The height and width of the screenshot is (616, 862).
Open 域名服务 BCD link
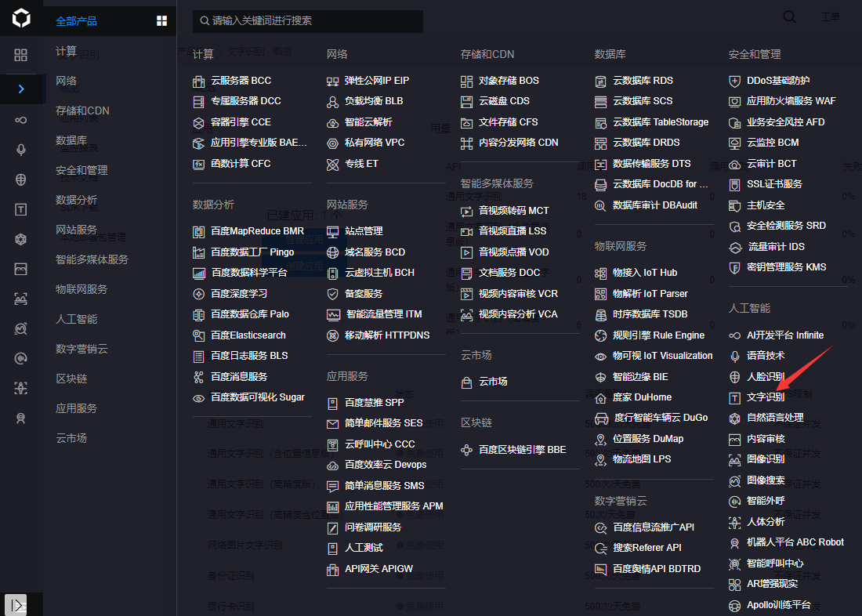(x=375, y=252)
